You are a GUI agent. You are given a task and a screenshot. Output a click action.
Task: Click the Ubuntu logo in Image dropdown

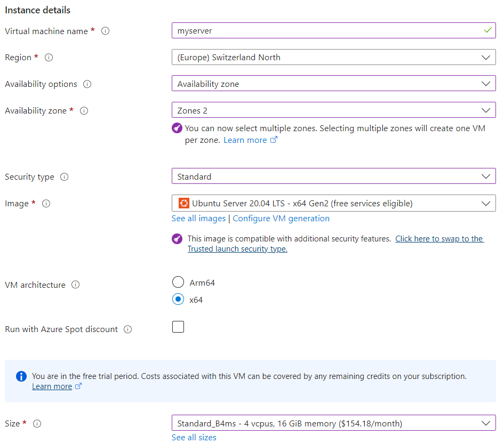pos(184,204)
